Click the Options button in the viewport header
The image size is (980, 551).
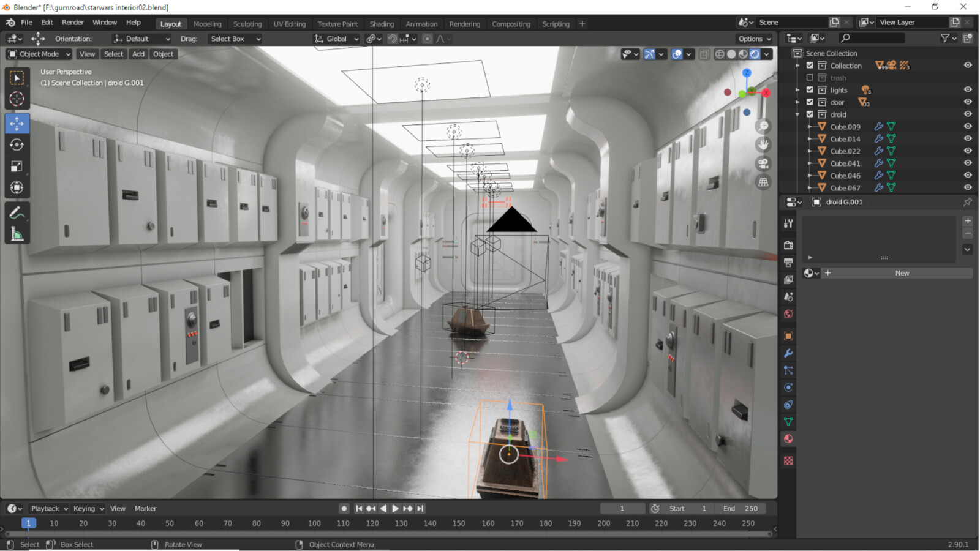754,39
